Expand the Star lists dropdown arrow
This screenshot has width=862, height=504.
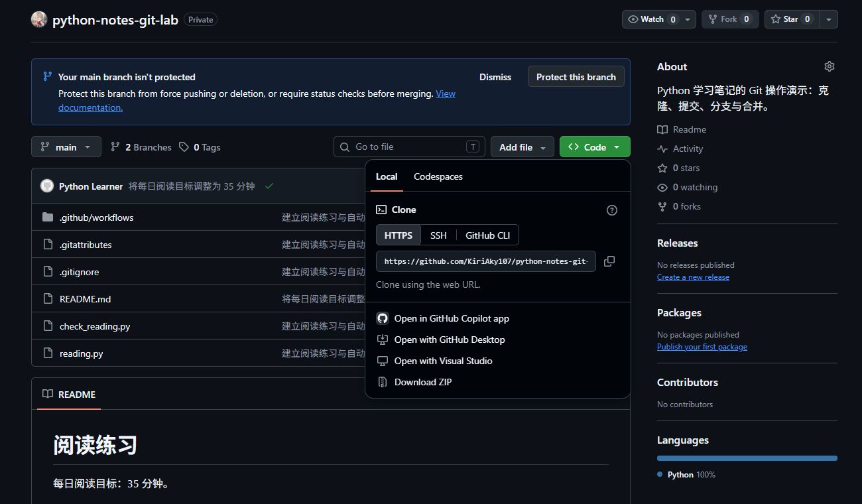829,19
